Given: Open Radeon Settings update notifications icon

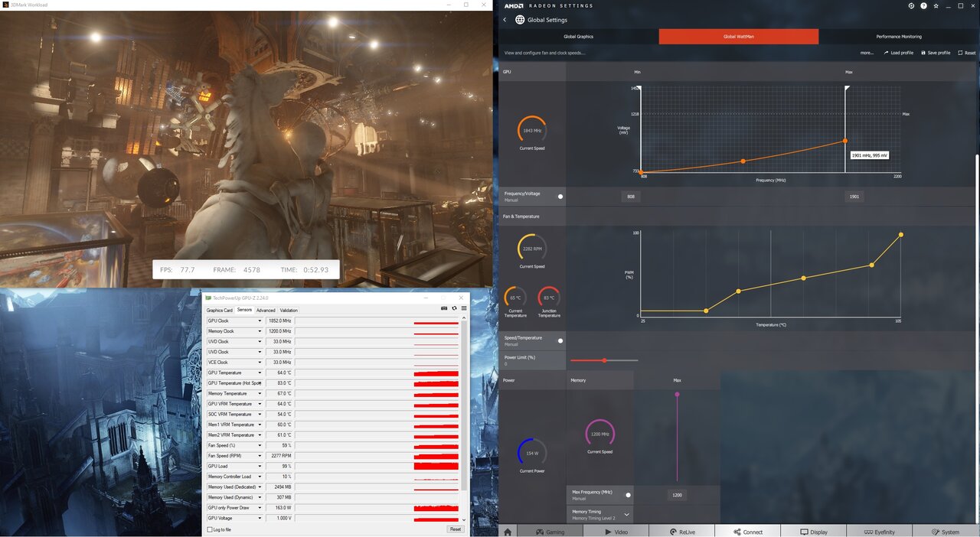Looking at the screenshot, I should click(911, 5).
